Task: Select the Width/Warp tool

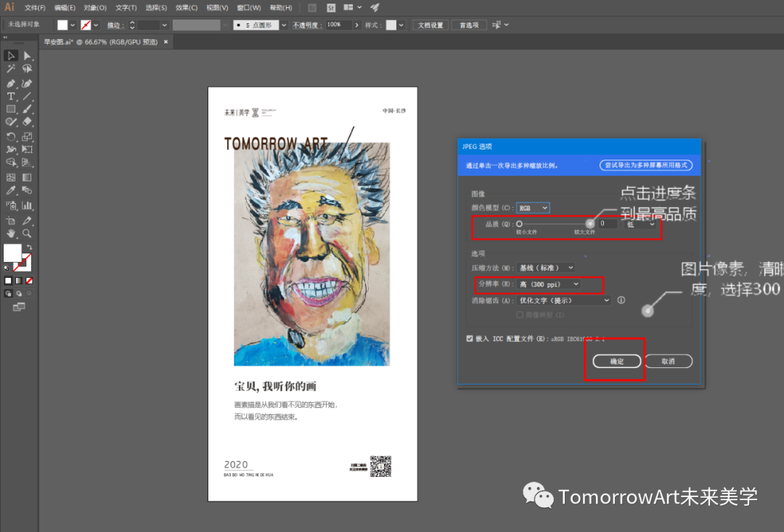Action: [11, 149]
